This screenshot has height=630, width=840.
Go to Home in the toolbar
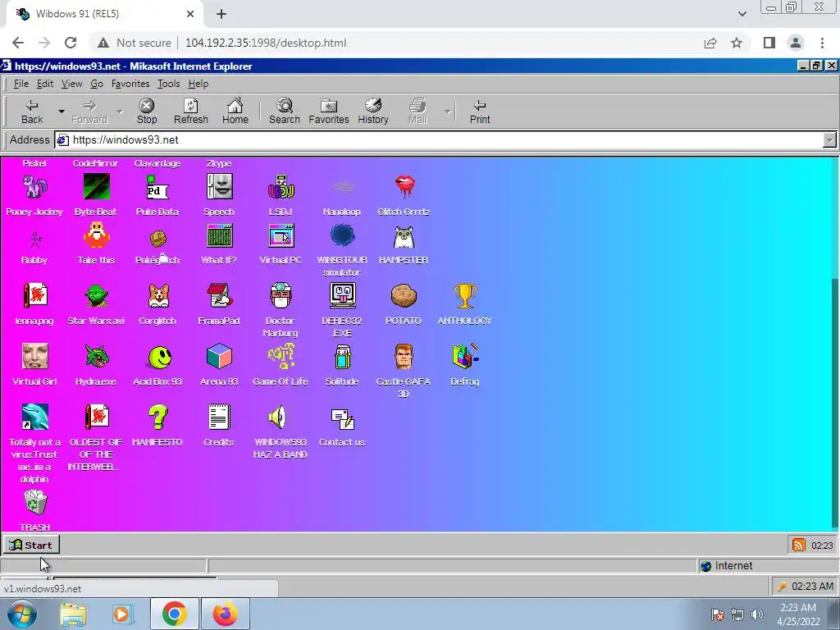(235, 112)
